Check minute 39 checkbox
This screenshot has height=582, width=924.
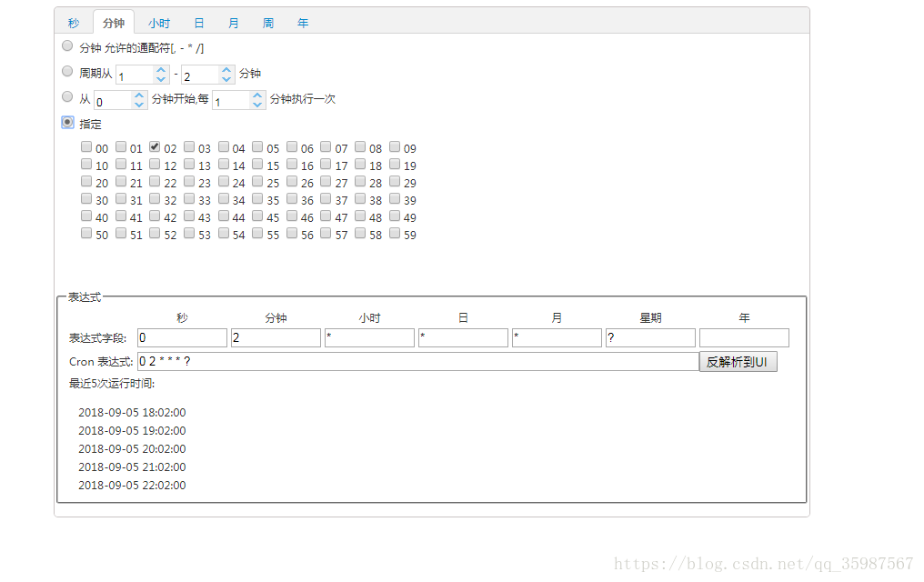395,198
